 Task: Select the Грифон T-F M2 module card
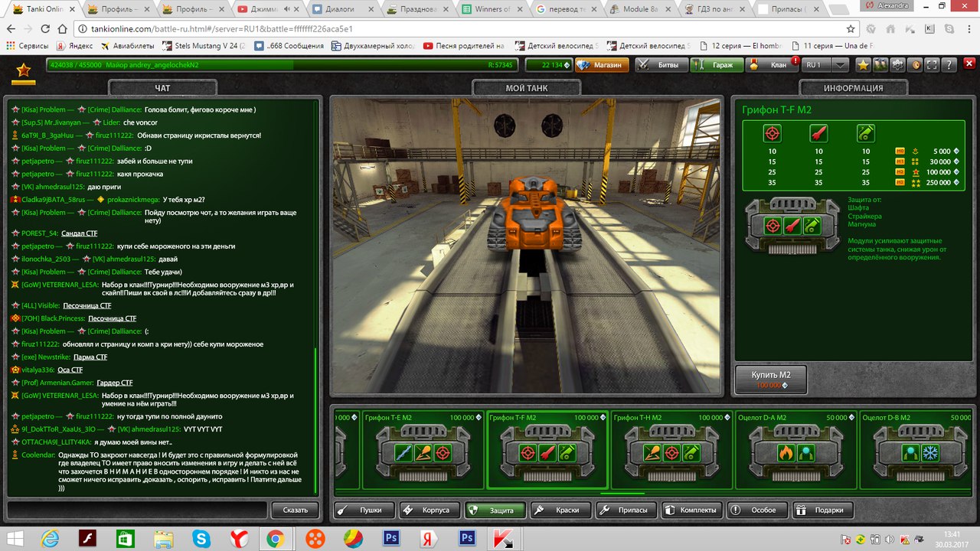click(548, 450)
